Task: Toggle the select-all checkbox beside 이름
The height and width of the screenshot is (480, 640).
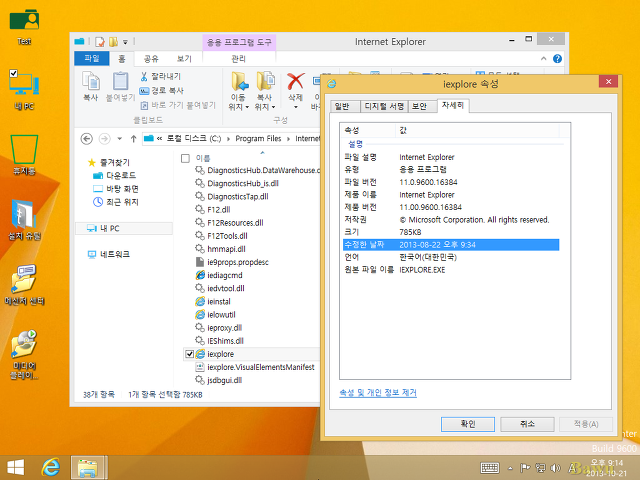Action: [185, 158]
